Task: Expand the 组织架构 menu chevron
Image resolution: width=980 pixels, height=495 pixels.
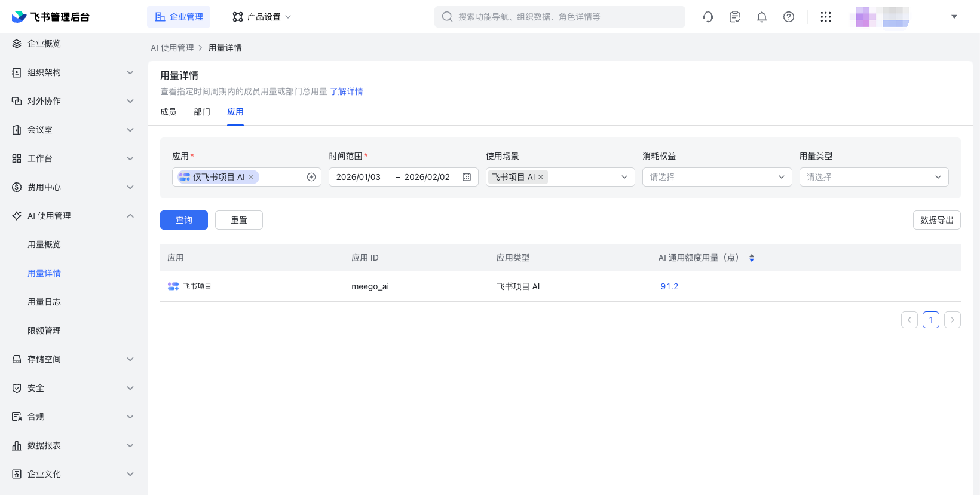Action: click(x=130, y=72)
